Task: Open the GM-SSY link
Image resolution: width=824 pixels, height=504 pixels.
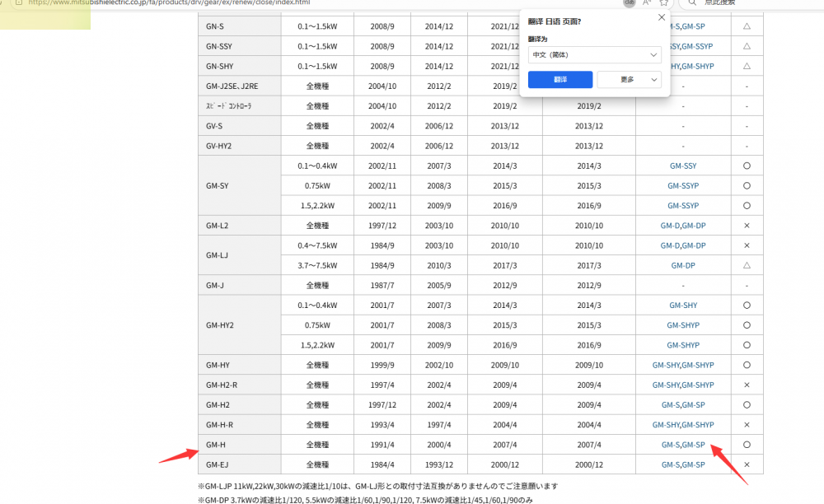Action: (x=682, y=166)
